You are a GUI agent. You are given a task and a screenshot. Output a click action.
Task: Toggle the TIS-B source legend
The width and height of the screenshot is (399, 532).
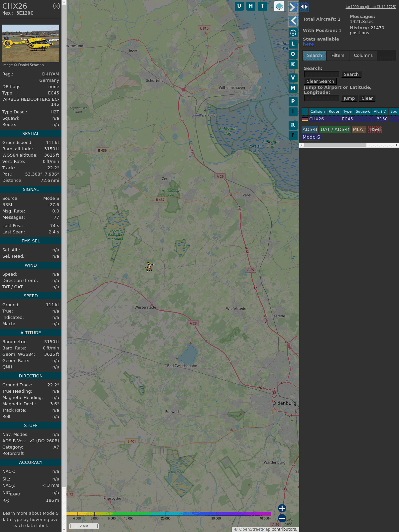point(375,129)
